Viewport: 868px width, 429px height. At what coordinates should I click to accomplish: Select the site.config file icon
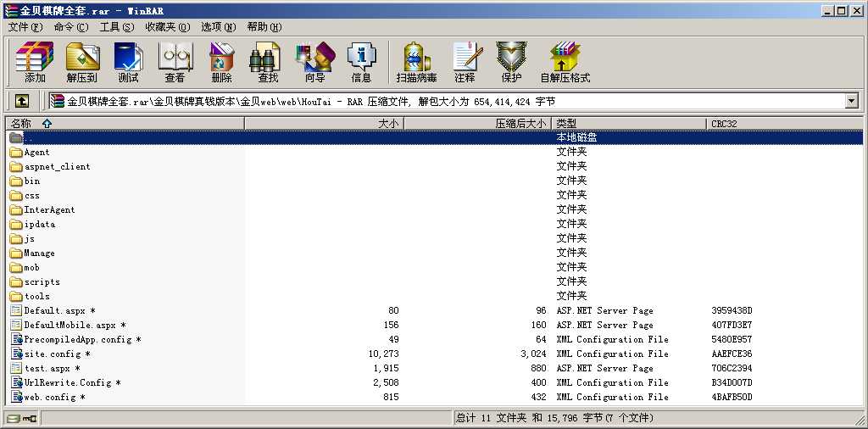pyautogui.click(x=16, y=354)
